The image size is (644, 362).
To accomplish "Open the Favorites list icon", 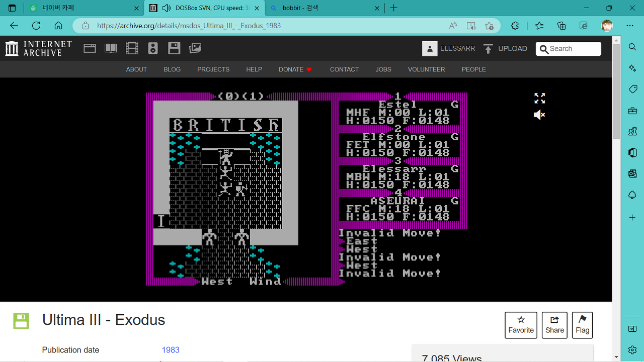I will tap(539, 26).
